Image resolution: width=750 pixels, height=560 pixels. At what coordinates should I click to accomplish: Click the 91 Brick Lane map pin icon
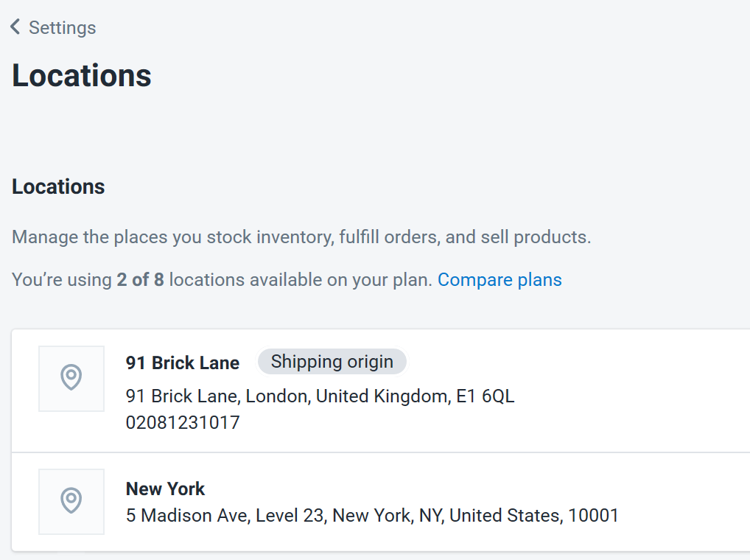coord(71,378)
